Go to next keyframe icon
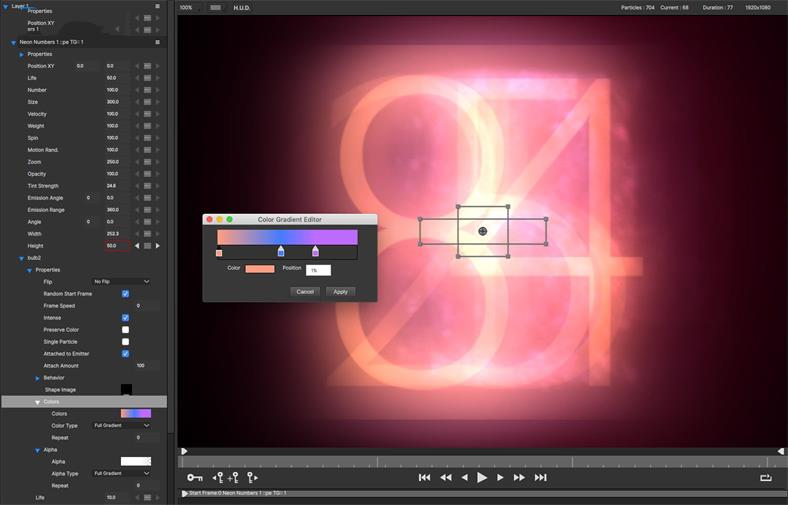Viewport: 788px width, 505px height. [252, 477]
